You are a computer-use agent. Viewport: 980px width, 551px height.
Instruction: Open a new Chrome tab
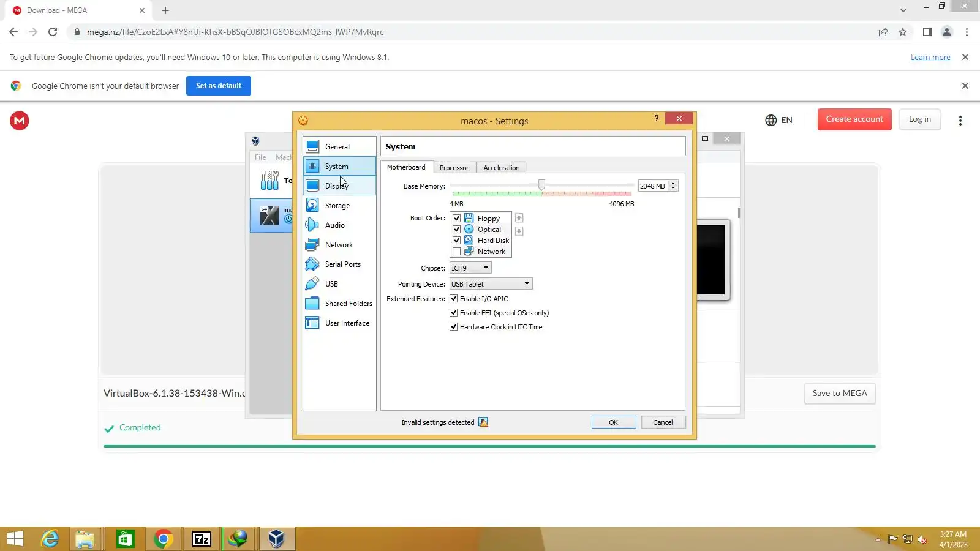[165, 10]
